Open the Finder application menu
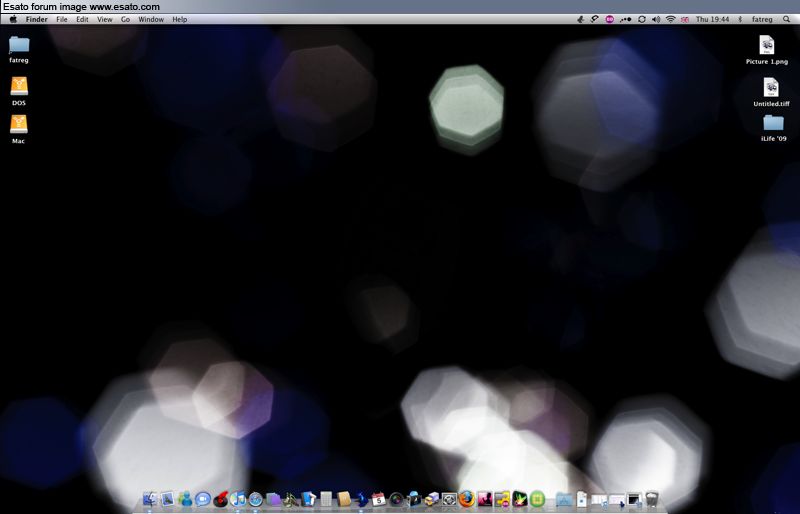Image resolution: width=800 pixels, height=514 pixels. 37,19
